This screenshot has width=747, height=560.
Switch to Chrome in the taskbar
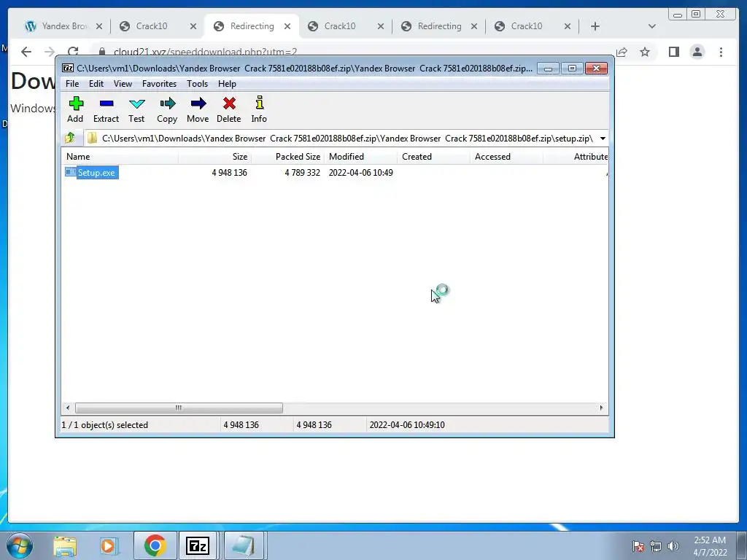(x=155, y=545)
